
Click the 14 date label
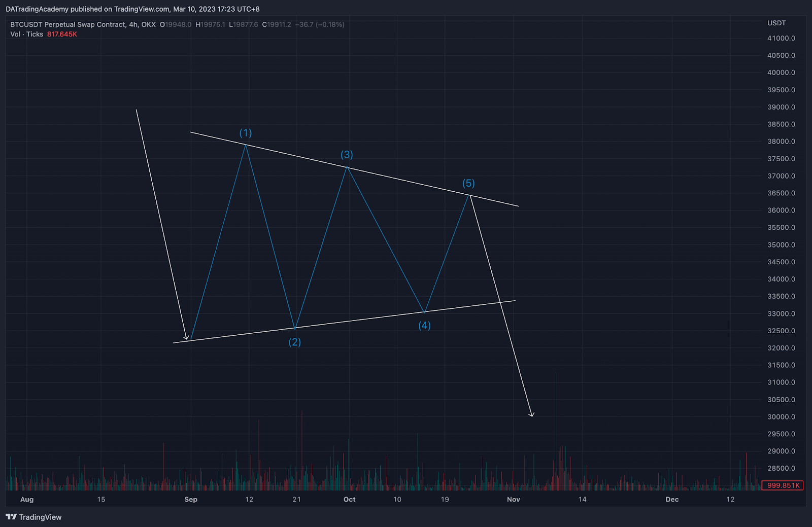tap(582, 500)
